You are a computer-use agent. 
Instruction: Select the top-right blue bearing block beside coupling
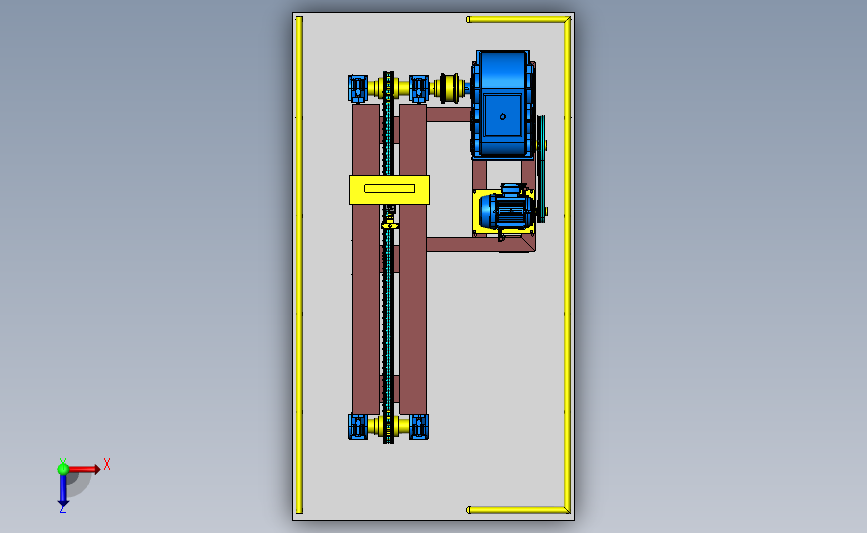click(419, 88)
